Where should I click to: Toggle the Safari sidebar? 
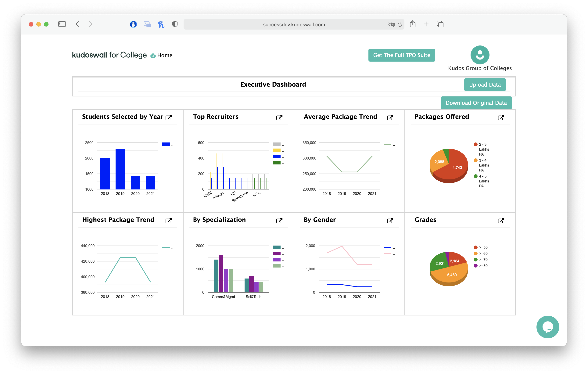tap(62, 24)
